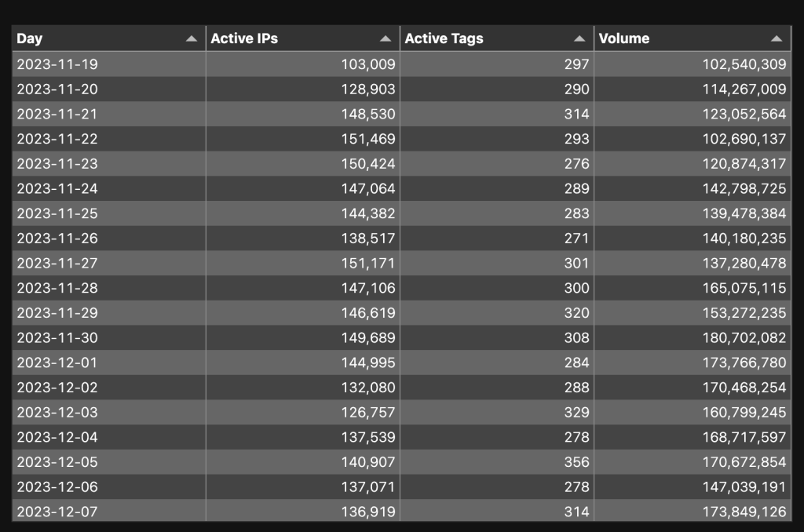This screenshot has width=804, height=532.
Task: Click the Volume column sort arrow
Action: click(777, 38)
